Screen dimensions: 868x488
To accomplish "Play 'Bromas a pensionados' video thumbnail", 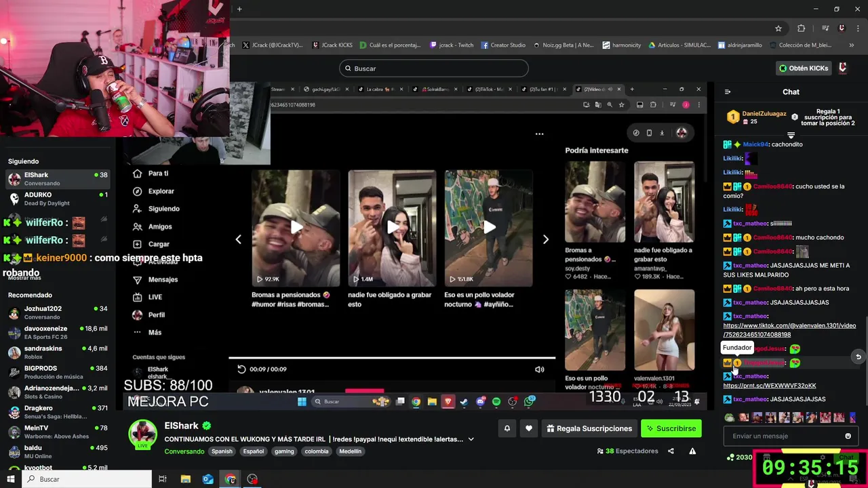I will coord(296,228).
